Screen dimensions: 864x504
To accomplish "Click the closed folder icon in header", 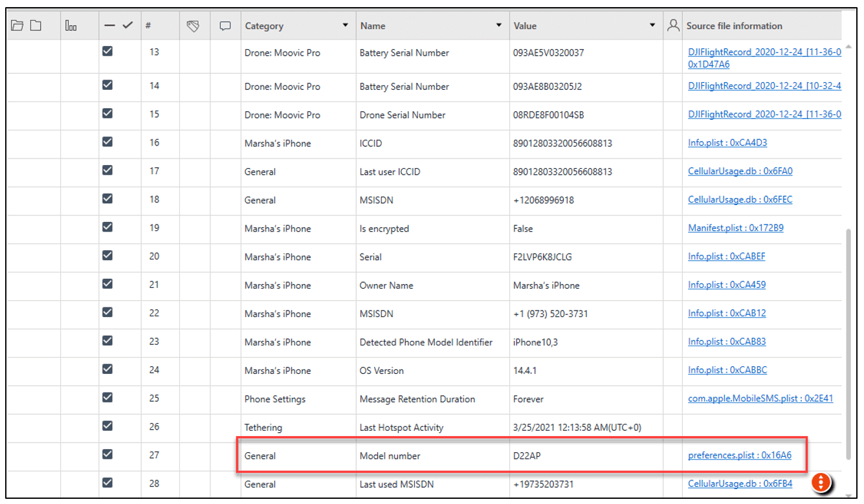I will coord(36,25).
